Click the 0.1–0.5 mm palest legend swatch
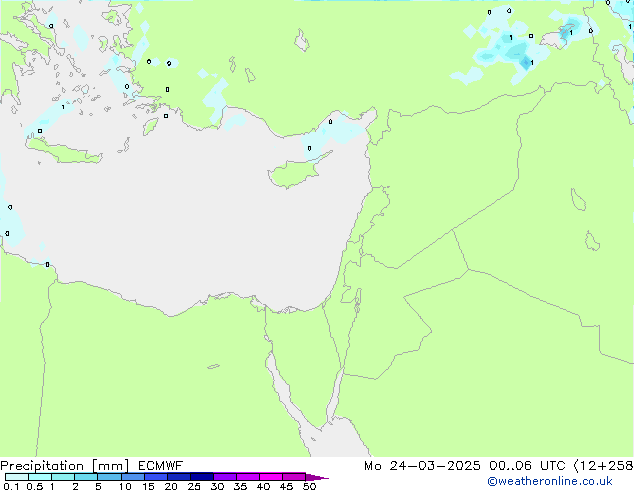The image size is (634, 490). click(17, 477)
